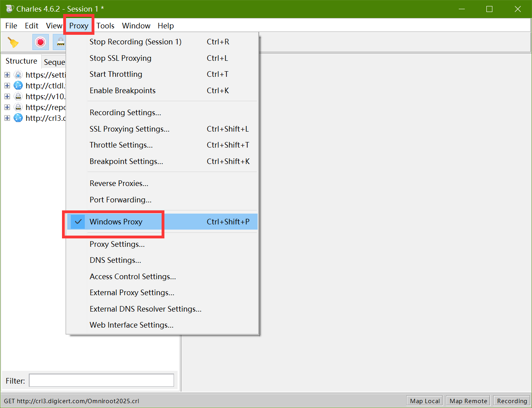Image resolution: width=532 pixels, height=408 pixels.
Task: Open Access Control Settings...
Action: (x=162, y=276)
